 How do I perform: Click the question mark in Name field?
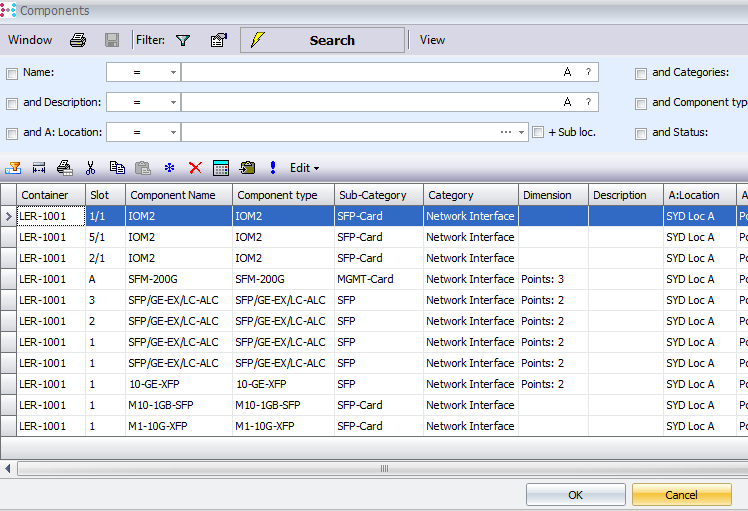pos(588,72)
